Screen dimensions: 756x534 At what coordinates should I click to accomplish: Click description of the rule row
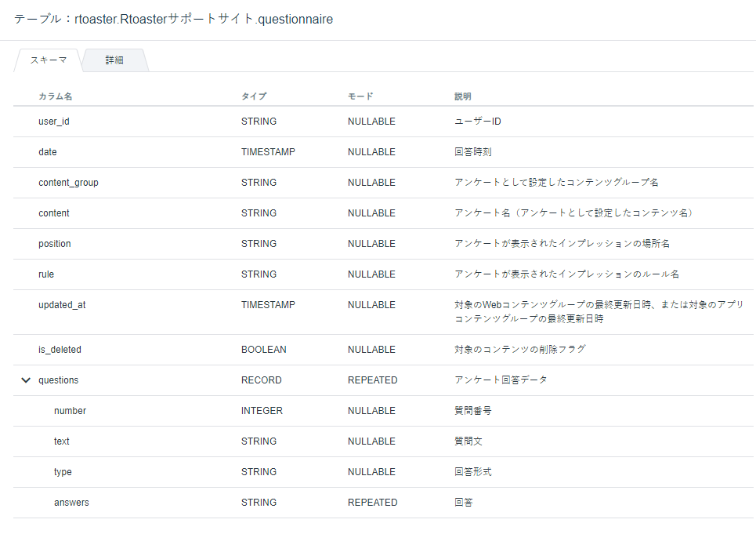pos(567,274)
